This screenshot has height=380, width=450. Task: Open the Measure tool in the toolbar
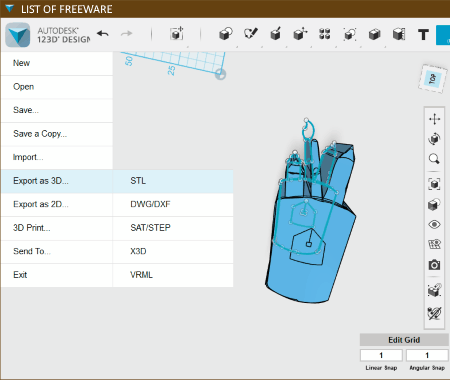click(x=399, y=34)
